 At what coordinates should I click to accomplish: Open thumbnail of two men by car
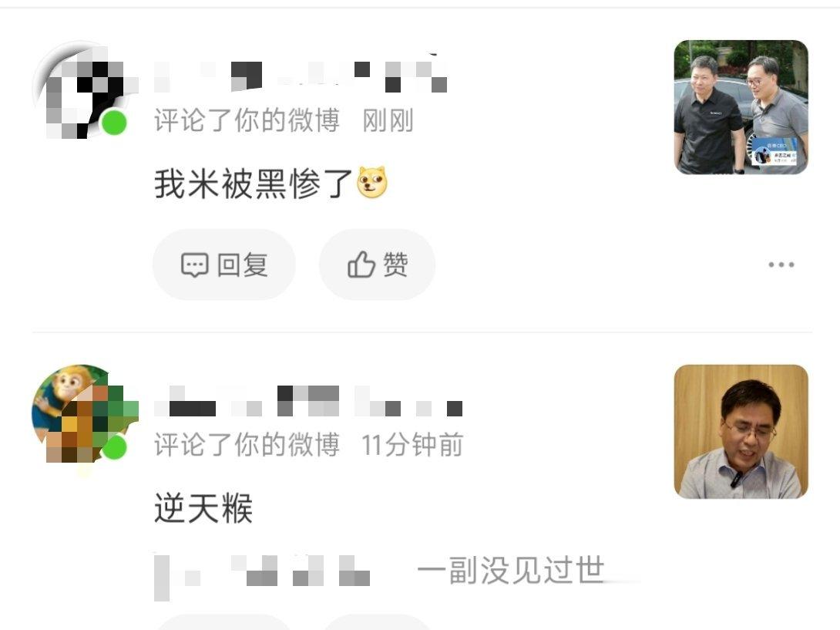[741, 107]
